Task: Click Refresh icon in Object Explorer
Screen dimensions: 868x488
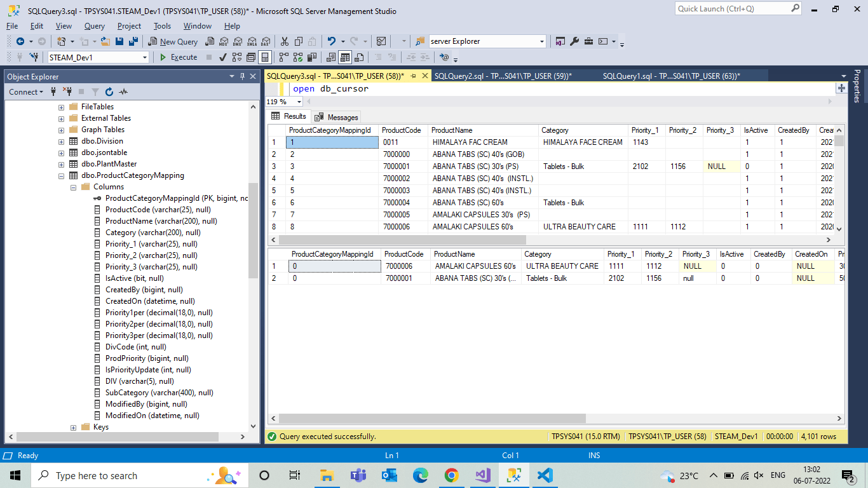Action: click(x=109, y=92)
